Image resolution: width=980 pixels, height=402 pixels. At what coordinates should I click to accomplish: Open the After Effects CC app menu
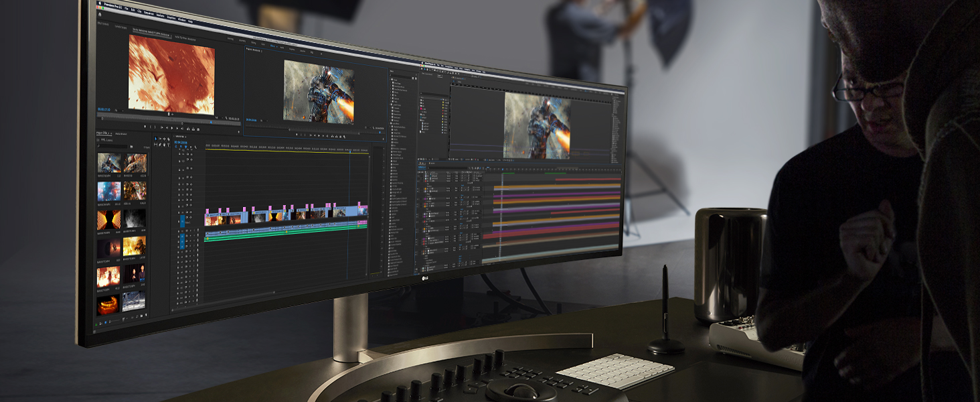pos(430,64)
